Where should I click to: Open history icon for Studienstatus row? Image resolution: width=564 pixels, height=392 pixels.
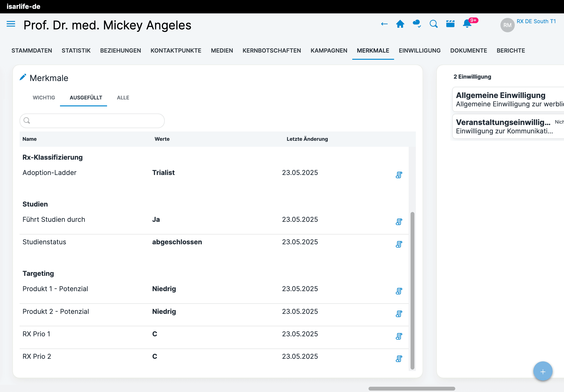(399, 244)
